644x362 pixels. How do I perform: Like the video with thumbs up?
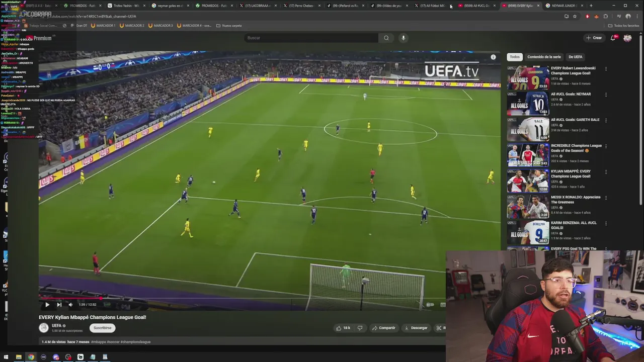tap(343, 328)
